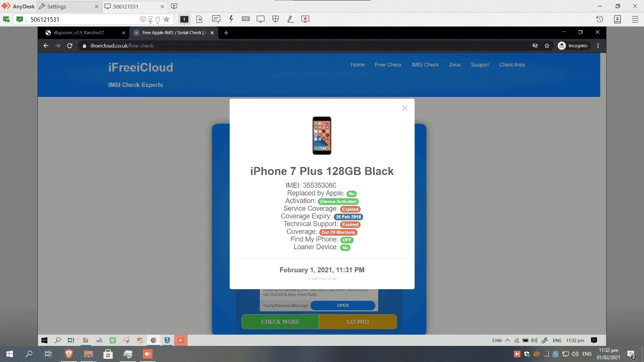Open the Support nav link

[x=480, y=65]
